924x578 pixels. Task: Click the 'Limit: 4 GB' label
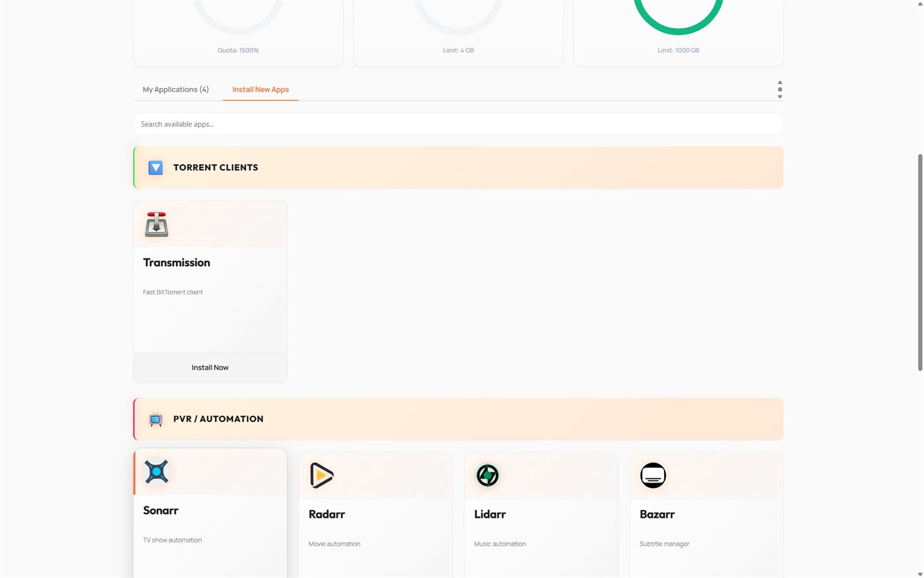point(458,50)
